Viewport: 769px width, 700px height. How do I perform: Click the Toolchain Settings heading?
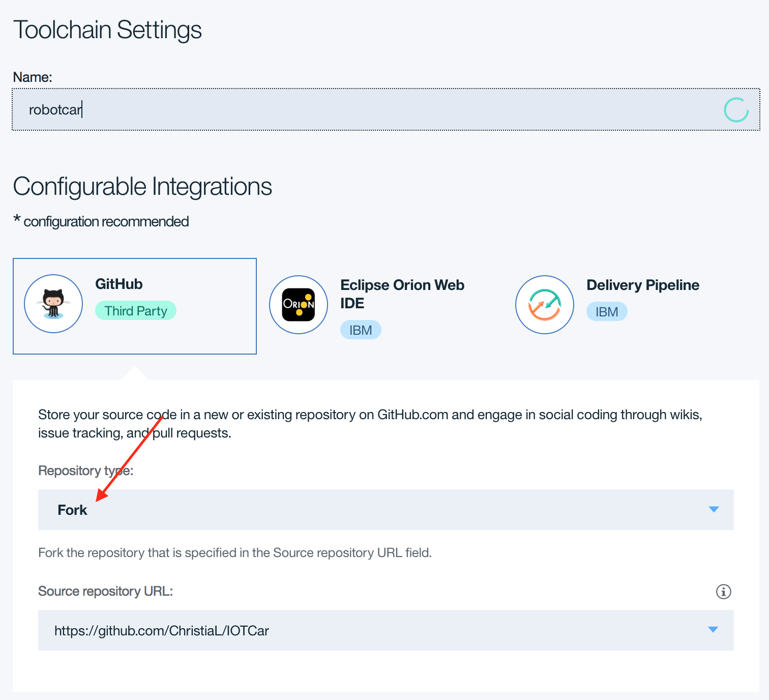pos(107,30)
